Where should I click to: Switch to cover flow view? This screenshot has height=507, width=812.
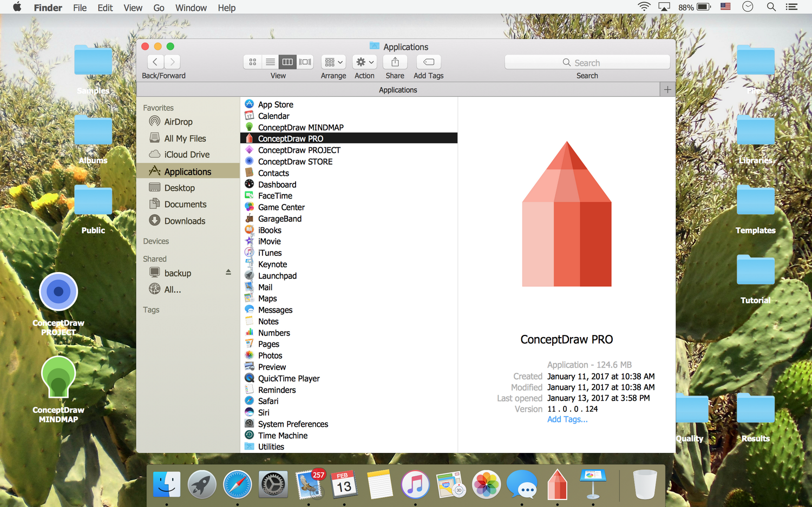305,62
